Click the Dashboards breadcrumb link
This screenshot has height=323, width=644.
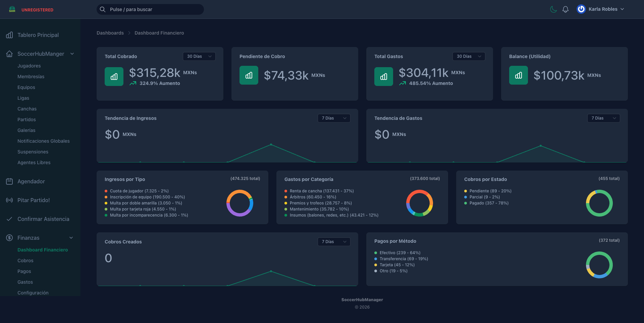pos(110,33)
